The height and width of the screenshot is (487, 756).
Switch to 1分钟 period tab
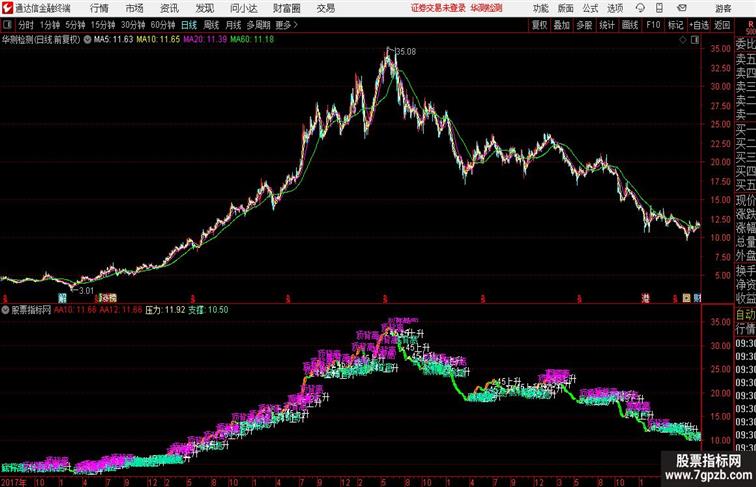[50, 25]
